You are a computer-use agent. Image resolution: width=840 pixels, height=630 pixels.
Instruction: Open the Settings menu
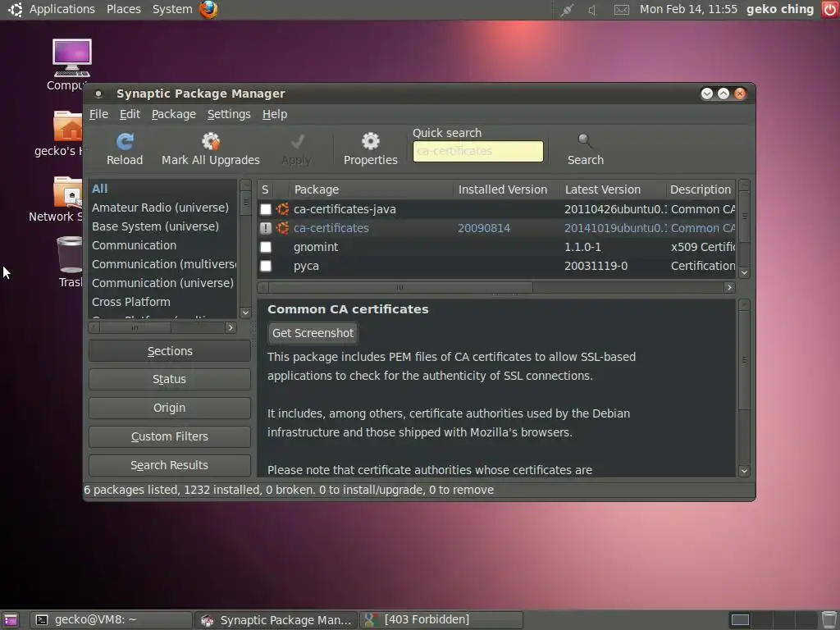(x=229, y=114)
